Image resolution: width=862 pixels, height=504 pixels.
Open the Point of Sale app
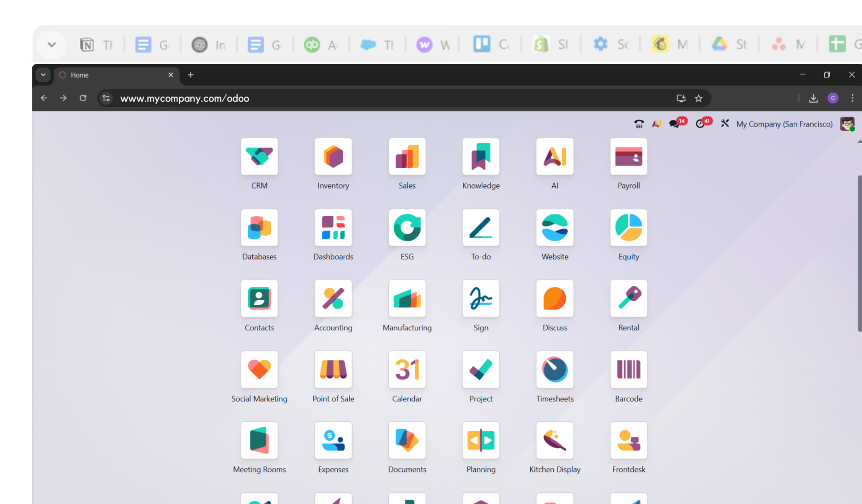333,369
